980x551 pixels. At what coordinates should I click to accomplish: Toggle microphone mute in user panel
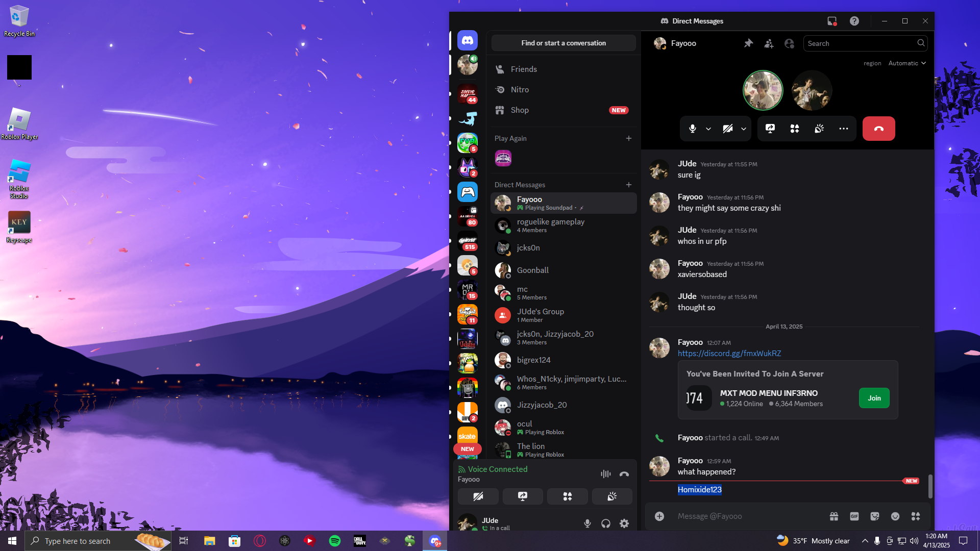tap(587, 523)
